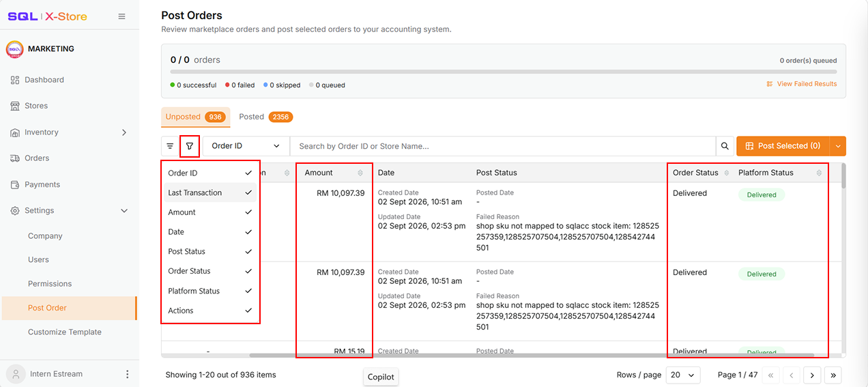Collapse sidebar with hamburger menu icon
Screen dimensions: 868x387
pyautogui.click(x=121, y=16)
